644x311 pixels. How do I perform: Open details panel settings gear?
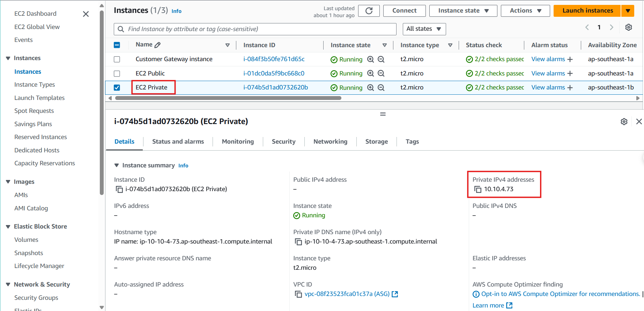[x=624, y=122]
